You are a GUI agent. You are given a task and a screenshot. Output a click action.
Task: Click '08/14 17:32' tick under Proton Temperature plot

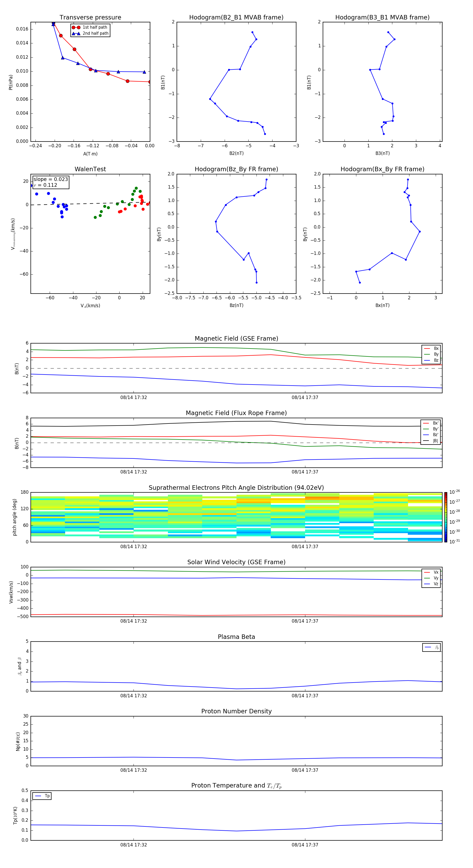click(x=134, y=845)
